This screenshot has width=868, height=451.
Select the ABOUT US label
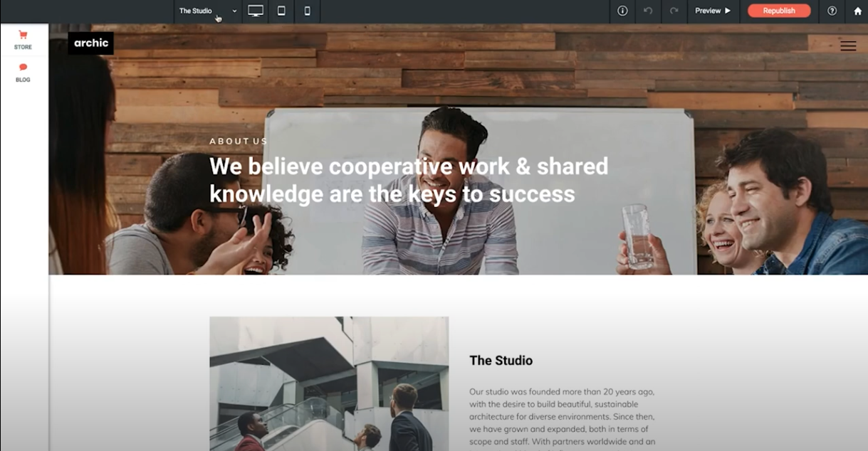pos(239,141)
